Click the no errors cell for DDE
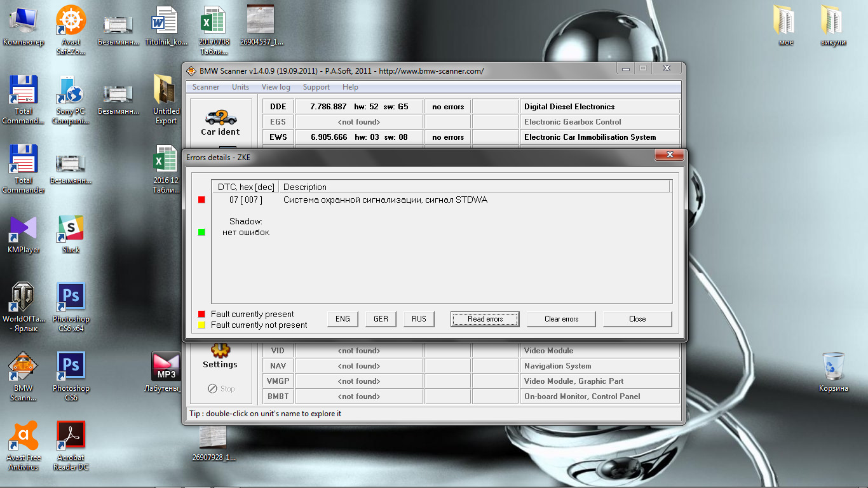The height and width of the screenshot is (488, 868). pos(448,107)
